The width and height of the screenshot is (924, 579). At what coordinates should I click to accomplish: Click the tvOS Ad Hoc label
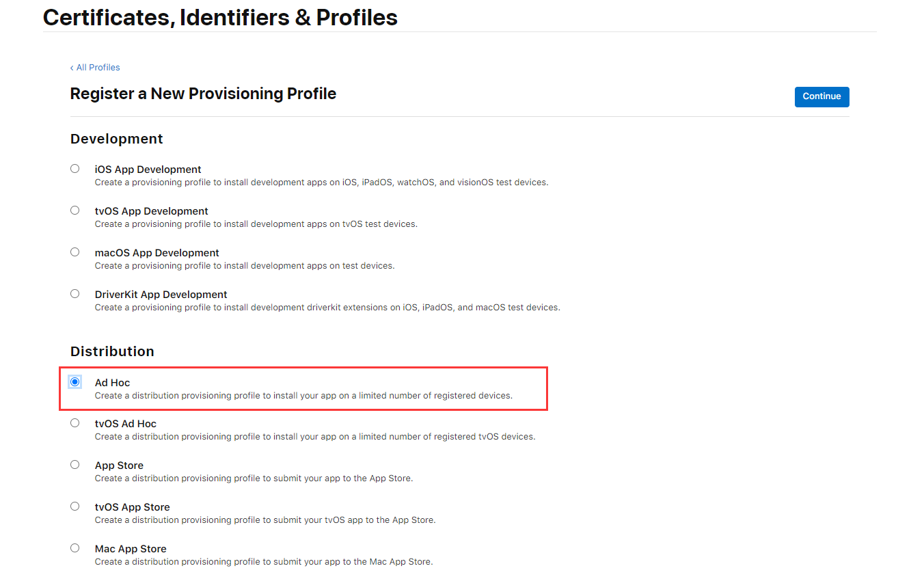point(125,424)
